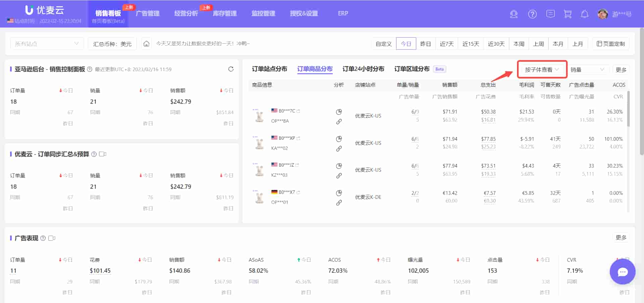The image size is (644, 303).
Task: Click link icon for B0***7C product
Action: coord(339,122)
